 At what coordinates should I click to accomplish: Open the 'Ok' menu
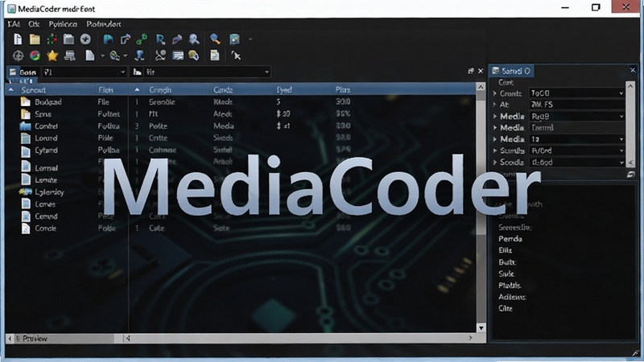[x=34, y=24]
